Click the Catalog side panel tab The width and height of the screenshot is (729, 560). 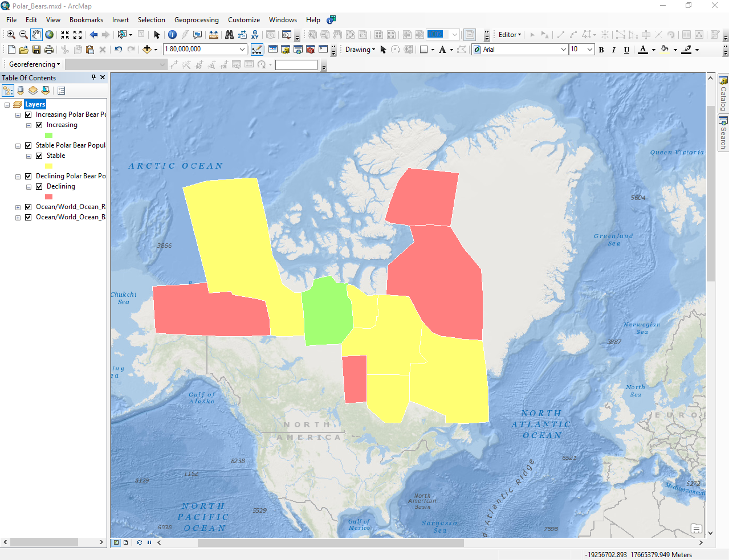723,94
